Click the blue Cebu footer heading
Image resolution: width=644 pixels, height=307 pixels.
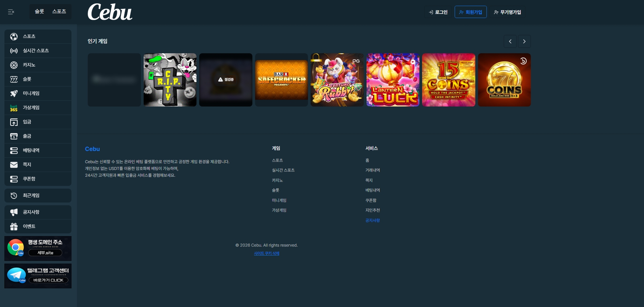coord(92,149)
